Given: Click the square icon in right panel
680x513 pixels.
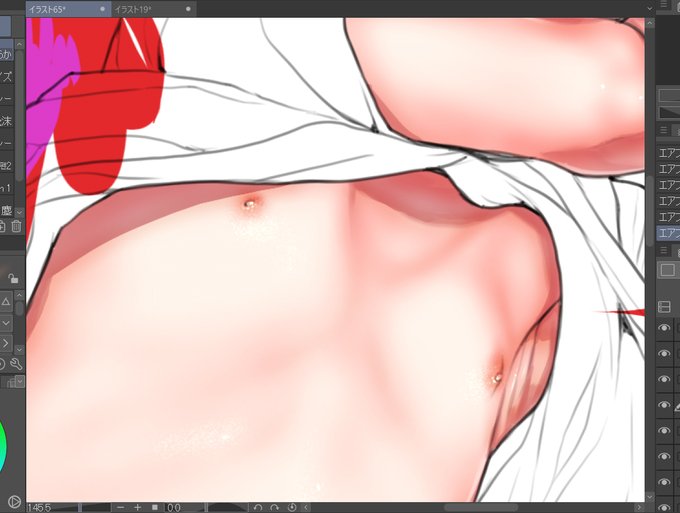Looking at the screenshot, I should click(x=667, y=270).
